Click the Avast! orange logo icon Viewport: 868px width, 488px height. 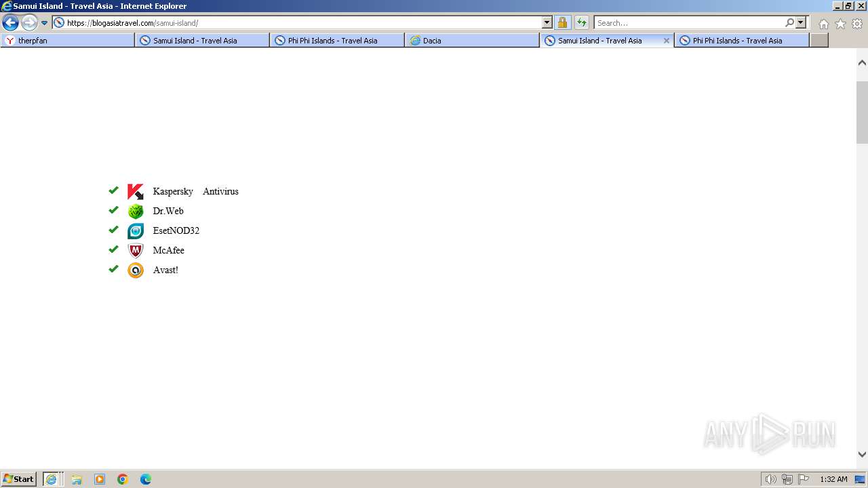click(136, 270)
